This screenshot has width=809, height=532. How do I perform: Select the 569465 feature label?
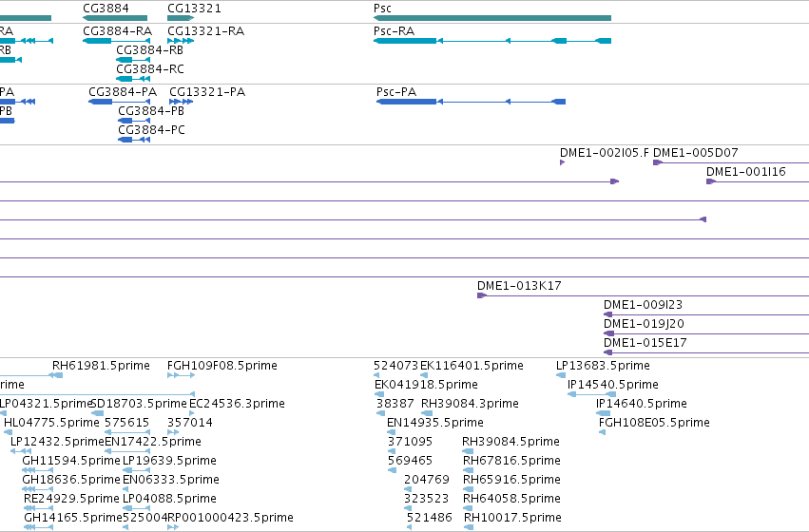click(x=410, y=461)
